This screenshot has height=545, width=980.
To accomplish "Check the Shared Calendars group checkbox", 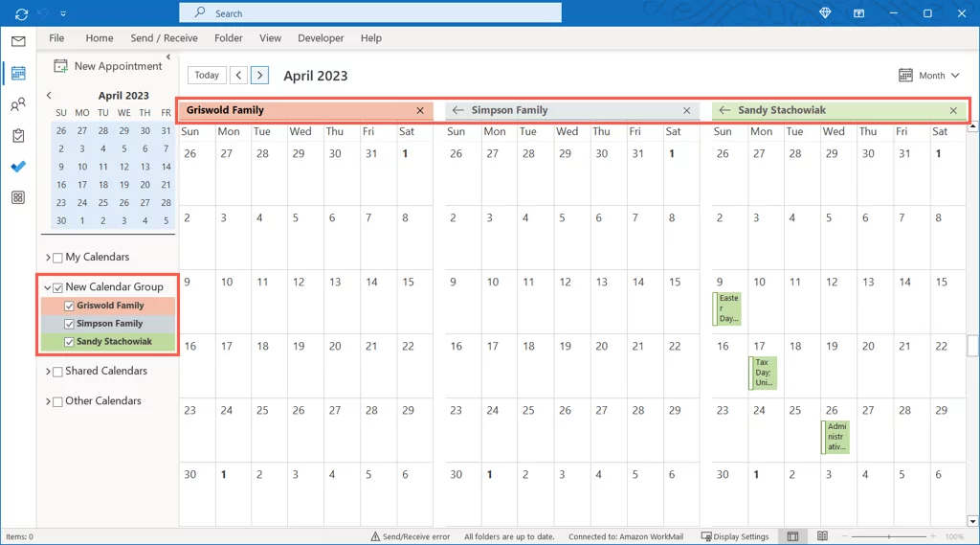I will (x=57, y=372).
